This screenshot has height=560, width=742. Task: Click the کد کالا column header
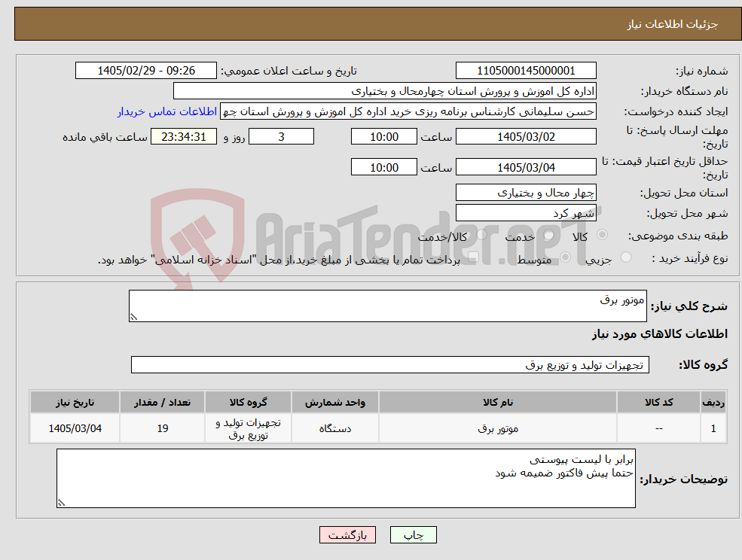[x=658, y=402]
